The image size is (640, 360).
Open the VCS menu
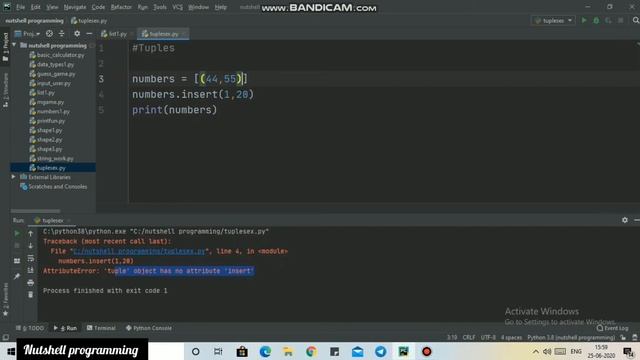point(177,7)
